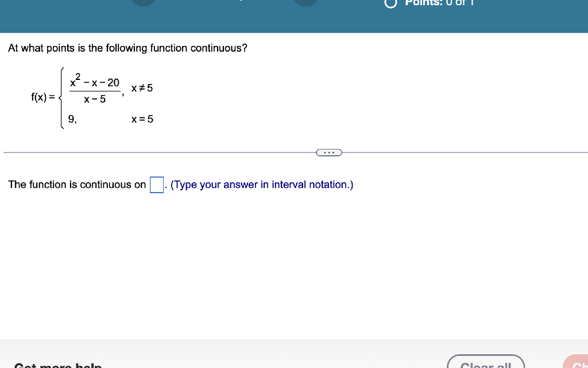The width and height of the screenshot is (588, 368).
Task: Click the piecewise bracket of f(x)
Action: pyautogui.click(x=61, y=98)
